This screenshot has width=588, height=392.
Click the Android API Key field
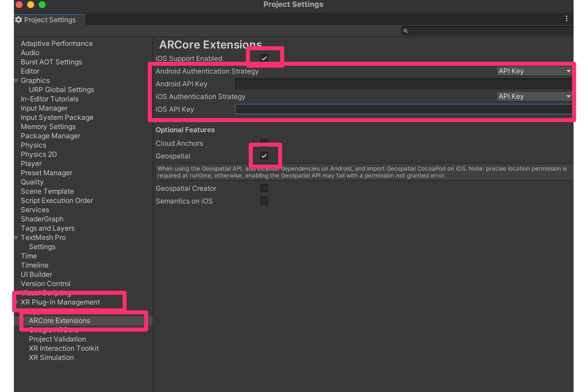click(403, 84)
